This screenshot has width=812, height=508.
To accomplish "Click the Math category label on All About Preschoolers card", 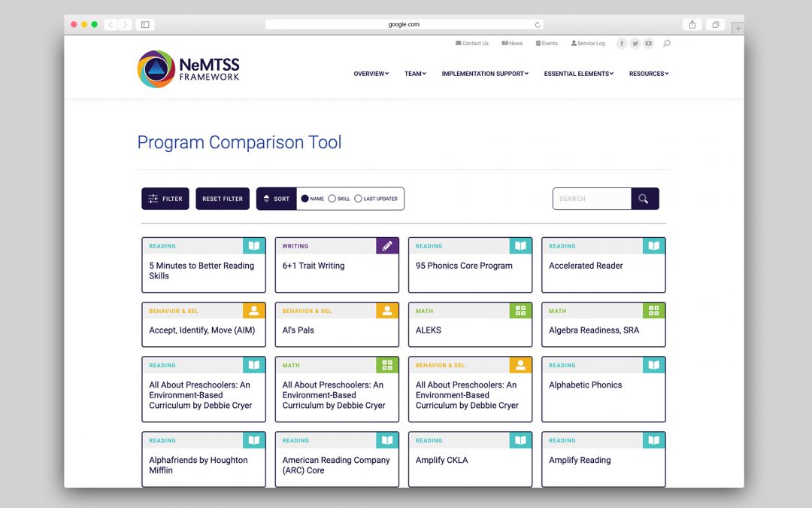I will [291, 366].
